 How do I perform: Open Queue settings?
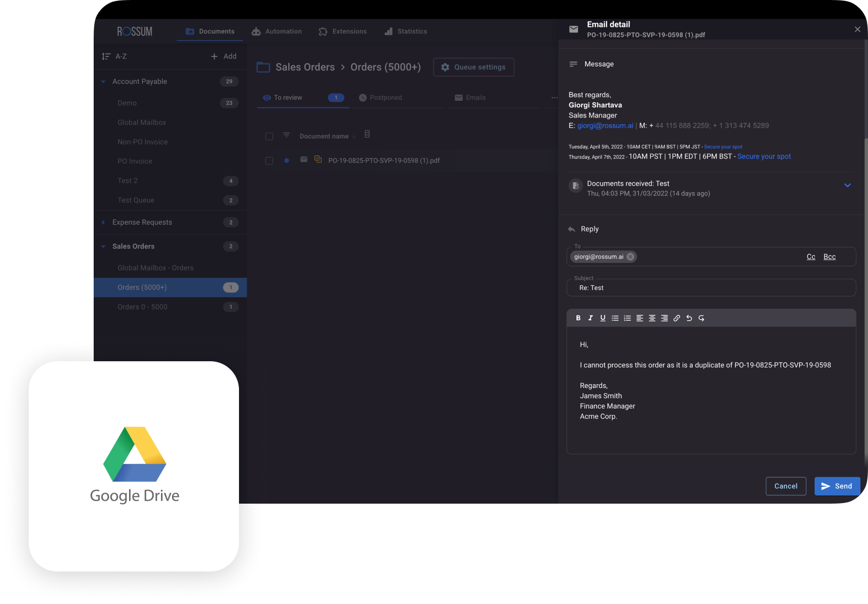click(x=473, y=67)
